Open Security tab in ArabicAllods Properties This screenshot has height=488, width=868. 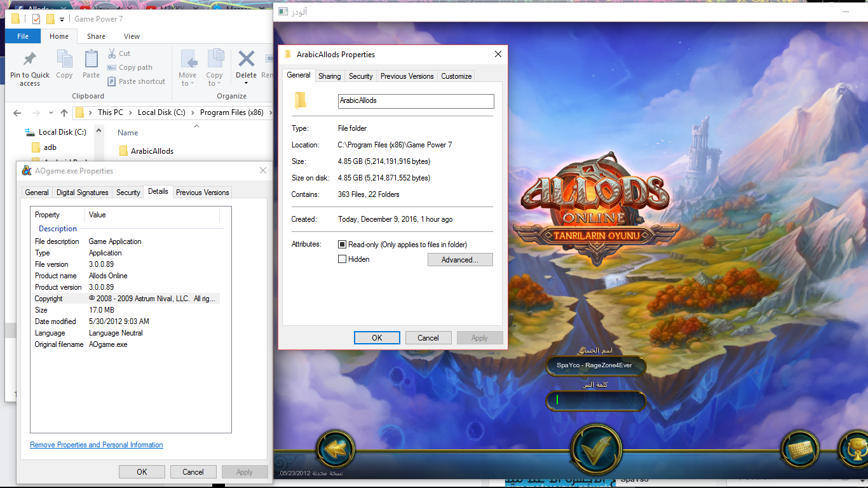tap(361, 76)
